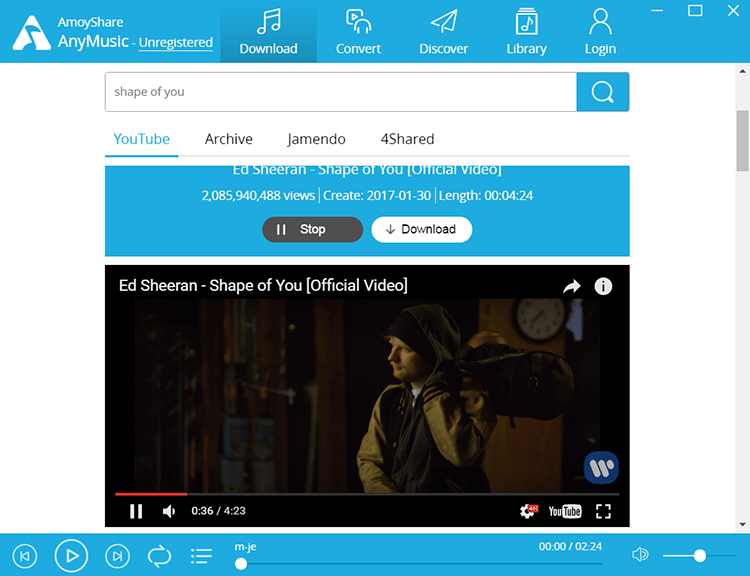
Task: Click the vertical scrollbar thumb
Action: (x=742, y=141)
